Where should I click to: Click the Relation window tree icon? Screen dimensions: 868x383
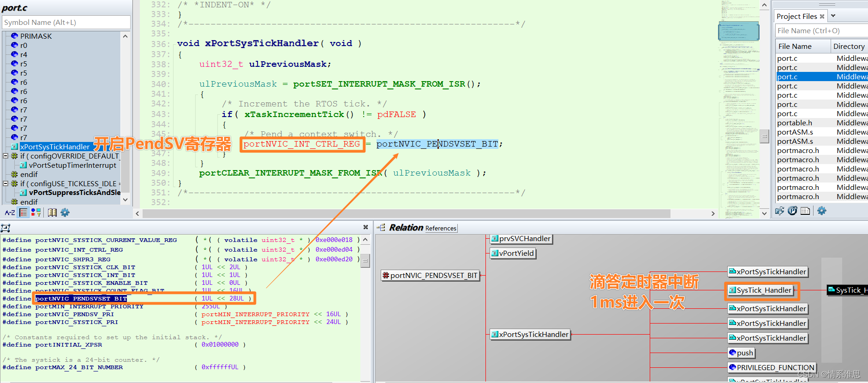pos(381,227)
